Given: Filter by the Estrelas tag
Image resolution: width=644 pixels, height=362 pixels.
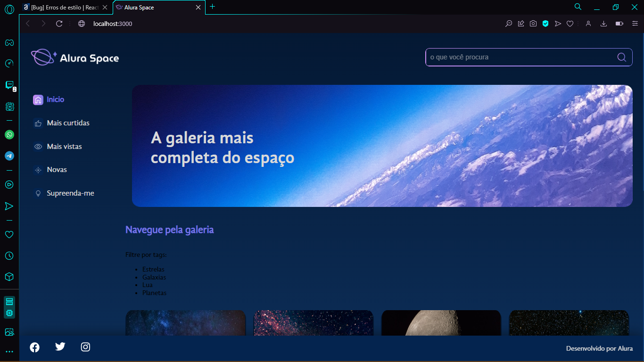Looking at the screenshot, I should (x=153, y=269).
